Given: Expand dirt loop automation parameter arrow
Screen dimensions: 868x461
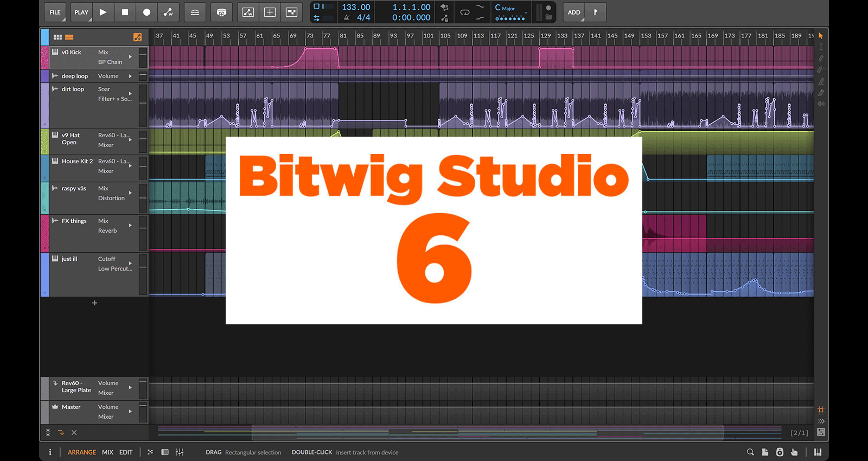Looking at the screenshot, I should (130, 93).
